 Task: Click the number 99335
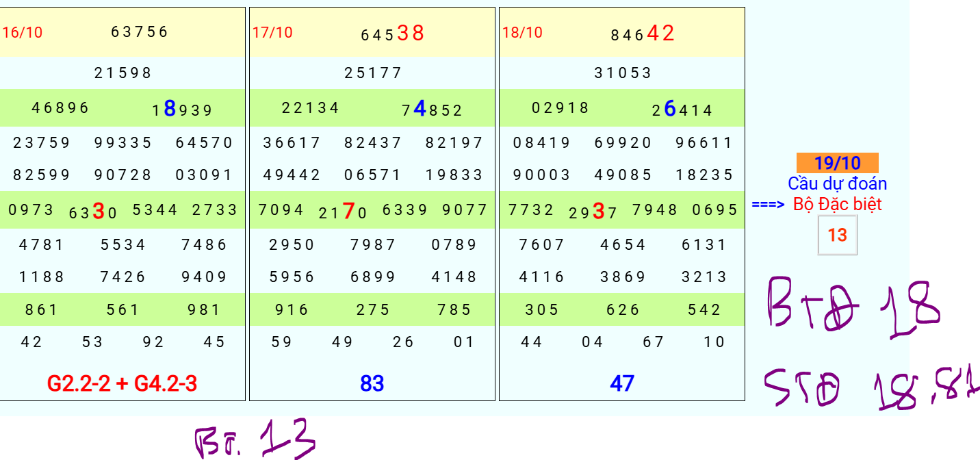coord(123,142)
